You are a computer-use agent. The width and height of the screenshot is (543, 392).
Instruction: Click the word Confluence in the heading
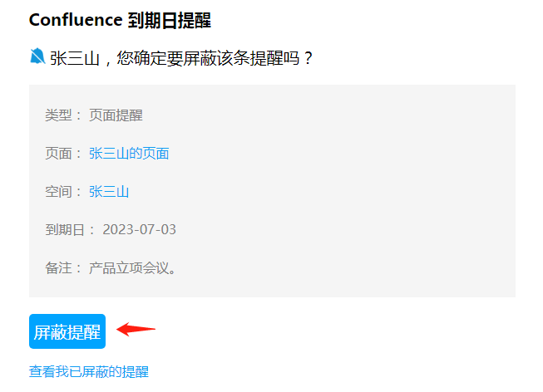[x=76, y=19]
